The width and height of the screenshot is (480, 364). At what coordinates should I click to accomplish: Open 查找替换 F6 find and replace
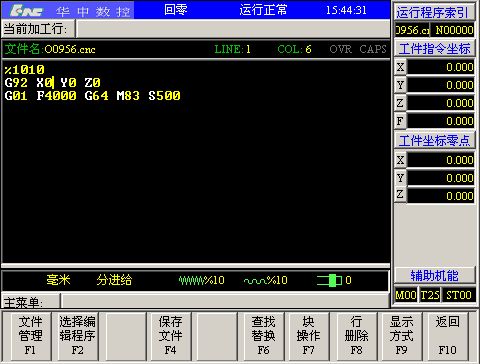(x=263, y=336)
